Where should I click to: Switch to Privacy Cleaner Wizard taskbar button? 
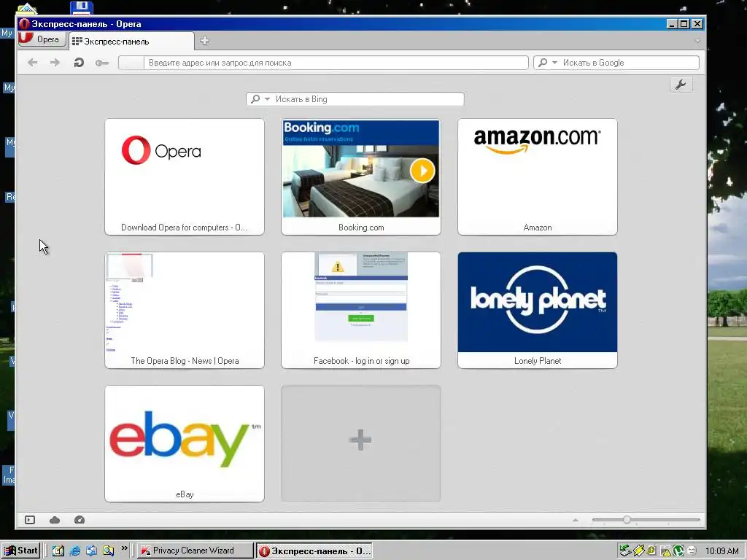point(196,551)
